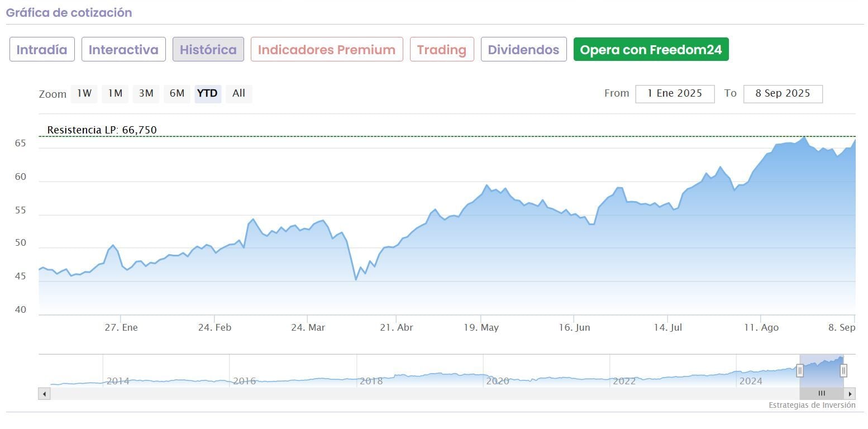Viewport: 868px width, 429px height.
Task: Click the navigator right scroll arrow
Action: pyautogui.click(x=850, y=394)
